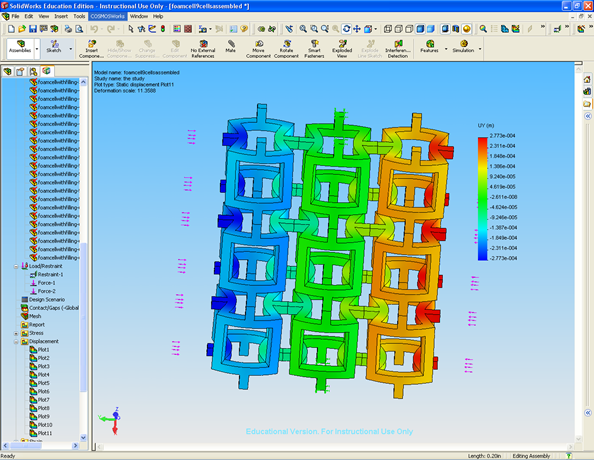594x460 pixels.
Task: Switch to ConfigurationManager tab
Action: pyautogui.click(x=33, y=71)
